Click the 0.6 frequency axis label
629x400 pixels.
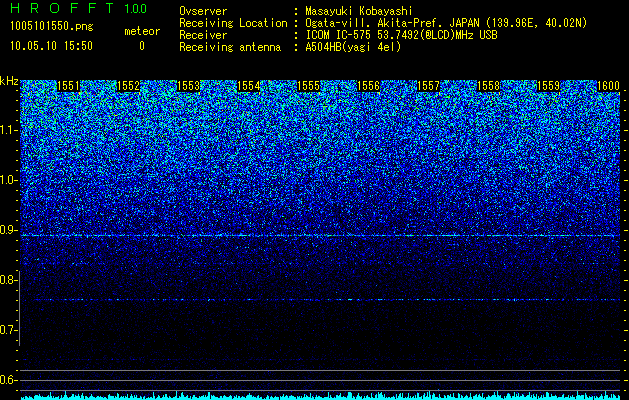(8, 380)
